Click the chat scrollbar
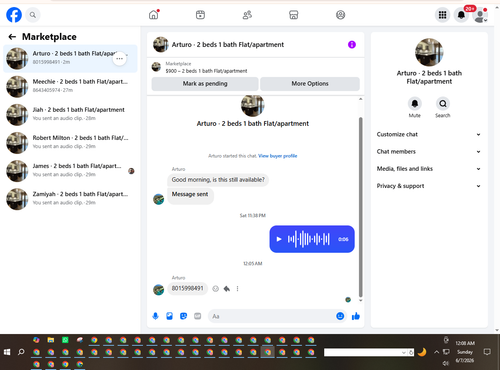The width and height of the screenshot is (500, 370). [360, 207]
